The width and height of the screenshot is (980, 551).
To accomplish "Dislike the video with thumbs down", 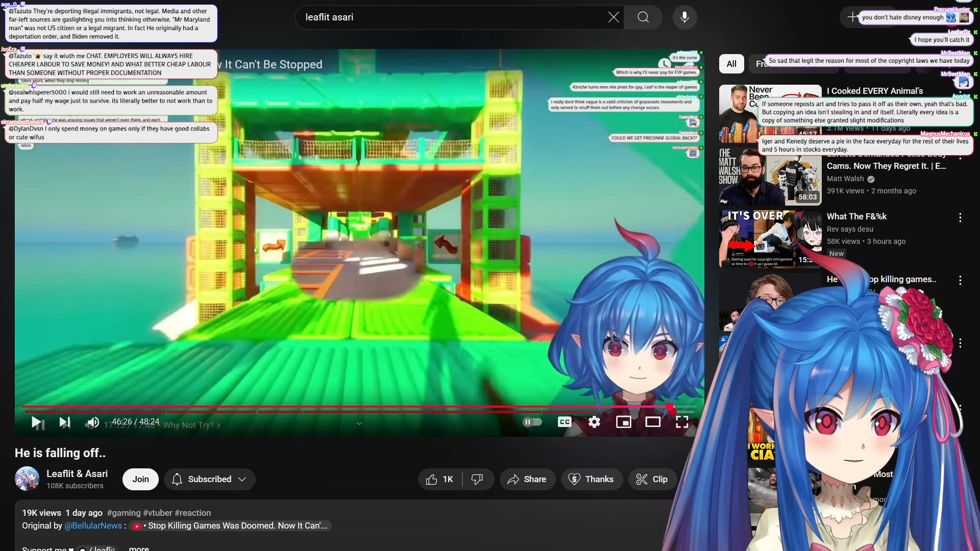I will (477, 479).
